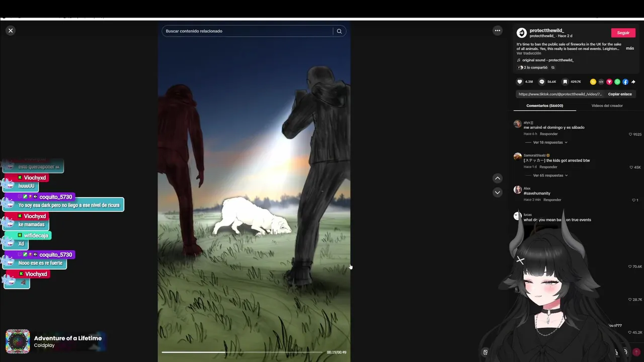Click the Seguir follow button

click(623, 33)
